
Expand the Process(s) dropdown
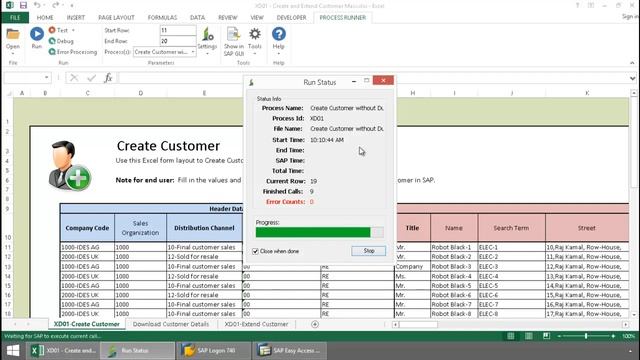[193, 52]
